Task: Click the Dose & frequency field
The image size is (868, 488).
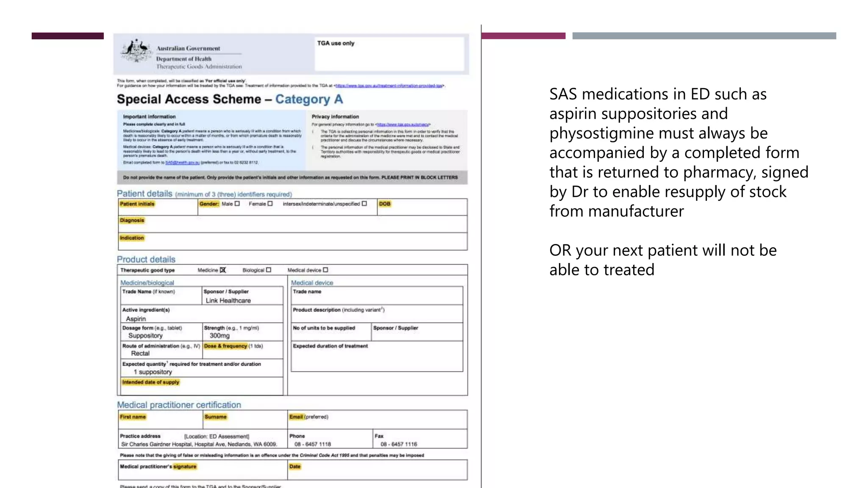Action: click(x=242, y=350)
